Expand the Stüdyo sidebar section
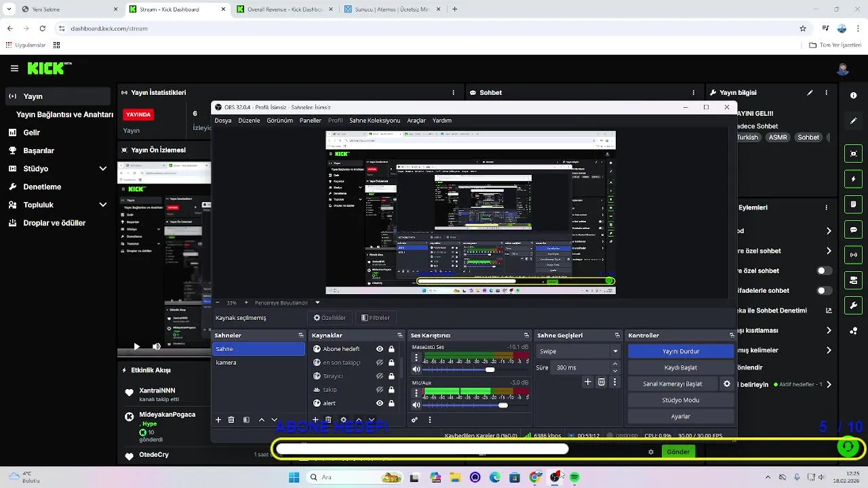The width and height of the screenshot is (868, 488). coord(103,169)
